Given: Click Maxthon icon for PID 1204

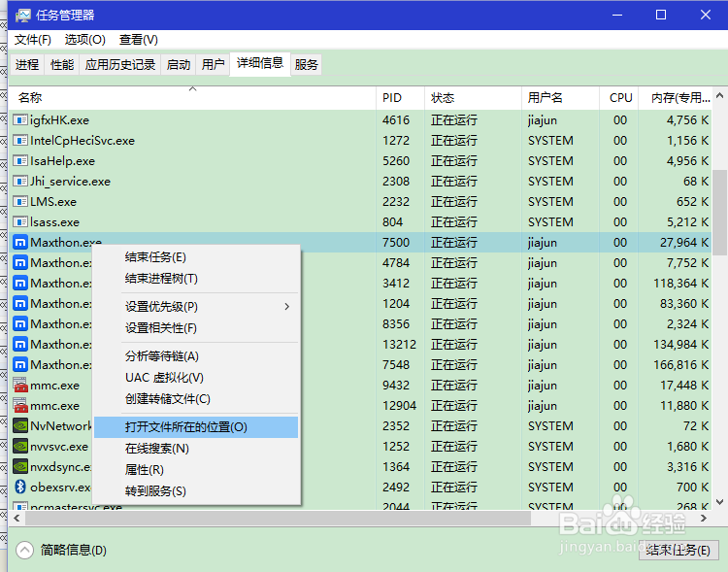Looking at the screenshot, I should [20, 304].
